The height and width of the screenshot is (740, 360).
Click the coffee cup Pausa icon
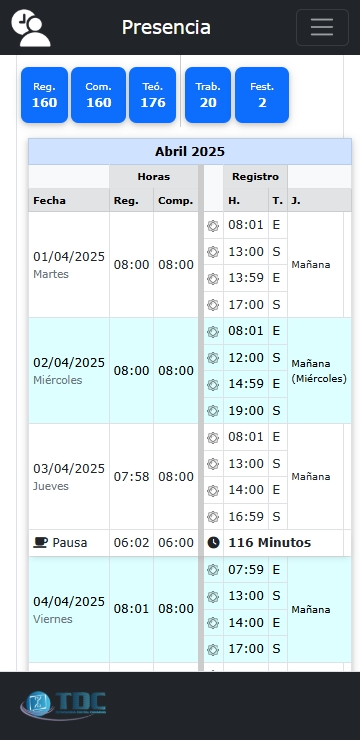pos(41,543)
